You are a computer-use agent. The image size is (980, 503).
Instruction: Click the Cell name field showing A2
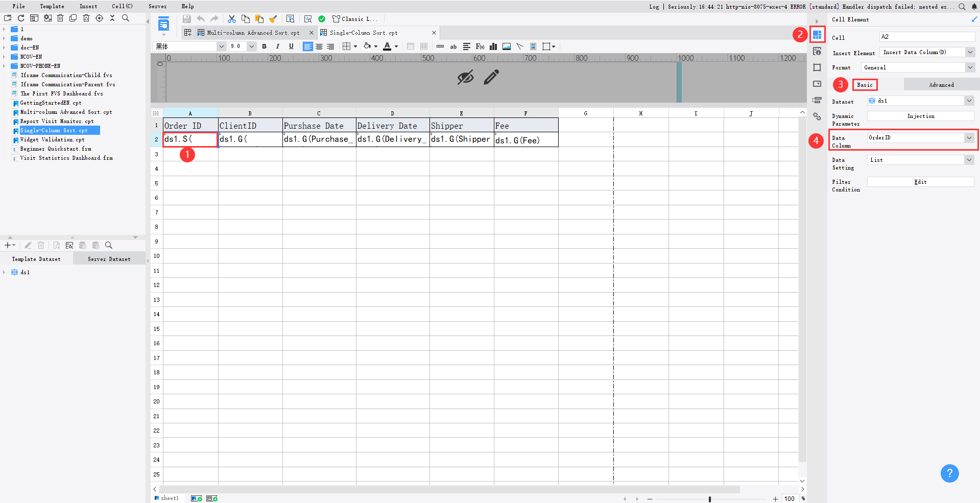(x=927, y=37)
